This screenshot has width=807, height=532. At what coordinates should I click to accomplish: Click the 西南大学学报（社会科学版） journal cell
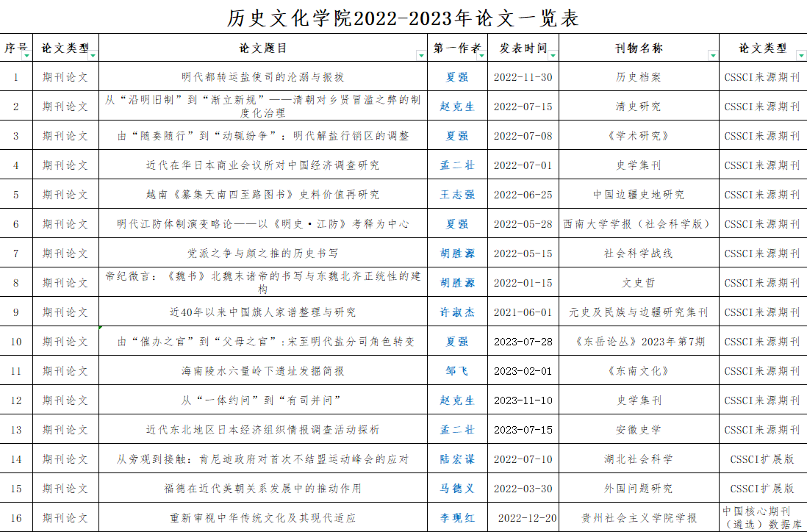click(x=638, y=224)
